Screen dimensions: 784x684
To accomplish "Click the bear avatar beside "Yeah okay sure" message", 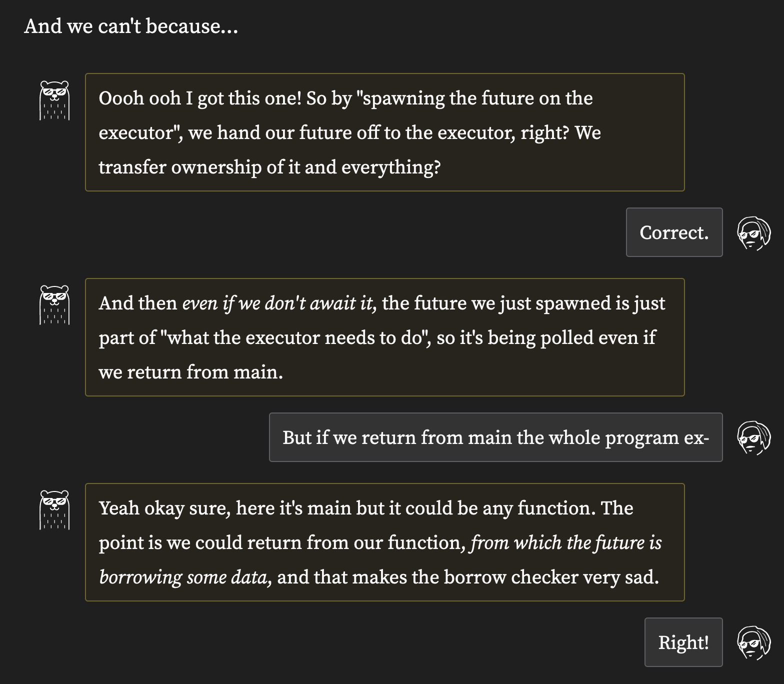I will (54, 510).
